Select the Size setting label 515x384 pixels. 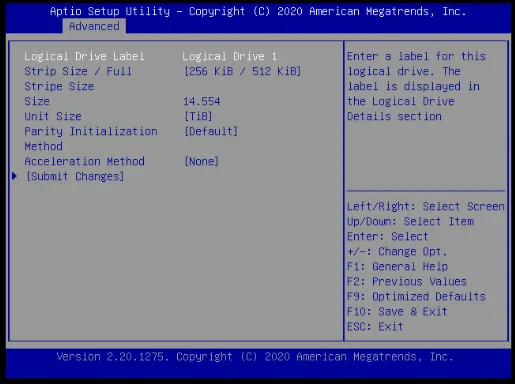37,101
